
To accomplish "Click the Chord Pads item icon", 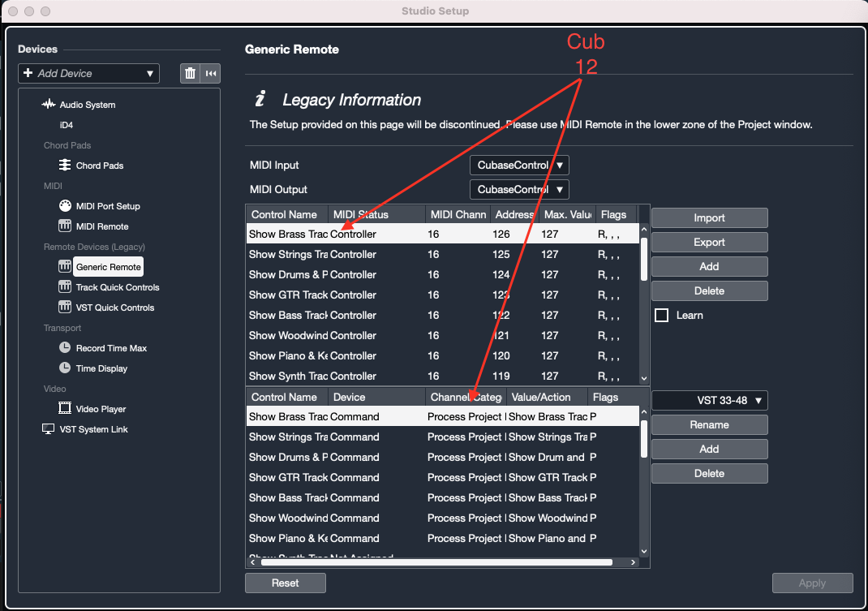I will 65,165.
